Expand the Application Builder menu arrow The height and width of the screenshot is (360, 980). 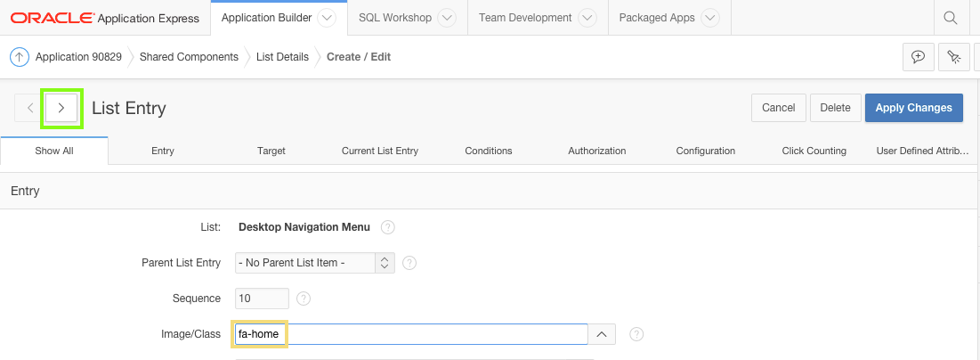(326, 18)
